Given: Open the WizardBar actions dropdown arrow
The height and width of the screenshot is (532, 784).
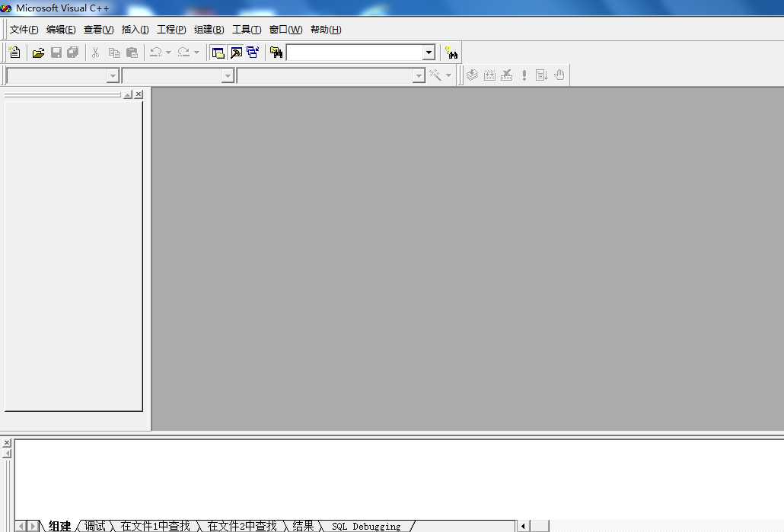Looking at the screenshot, I should 448,75.
